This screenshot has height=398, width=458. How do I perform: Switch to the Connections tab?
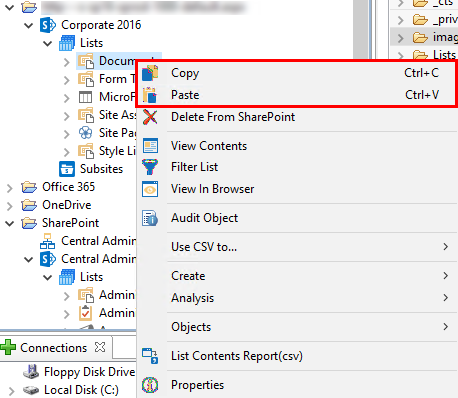(53, 348)
